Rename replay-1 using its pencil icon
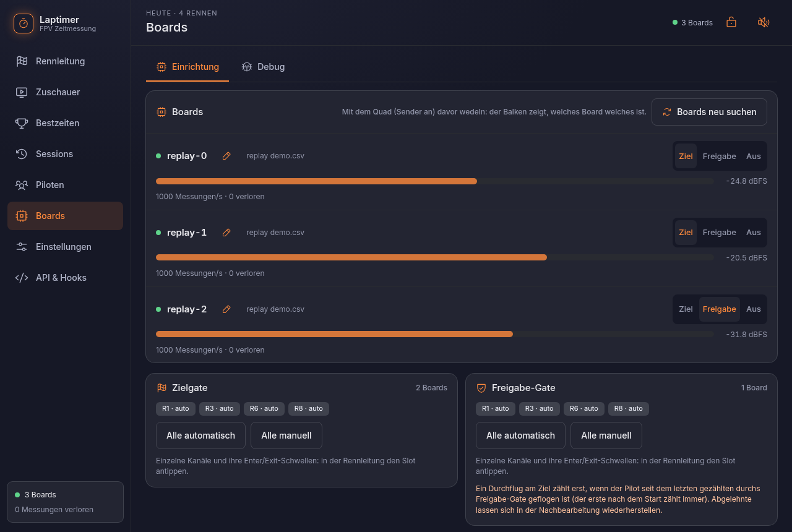The height and width of the screenshot is (532, 792). pos(226,233)
